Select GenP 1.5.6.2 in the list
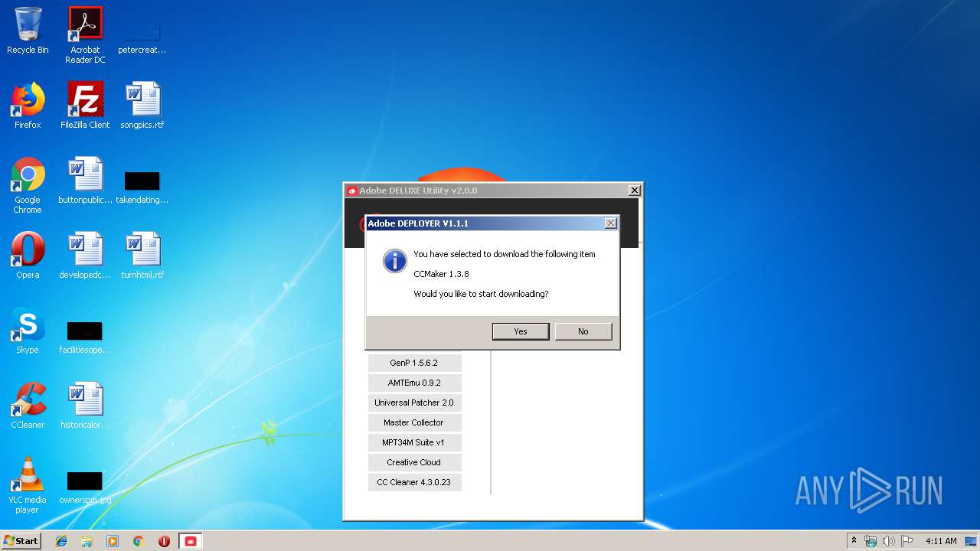The height and width of the screenshot is (551, 980). coord(414,363)
